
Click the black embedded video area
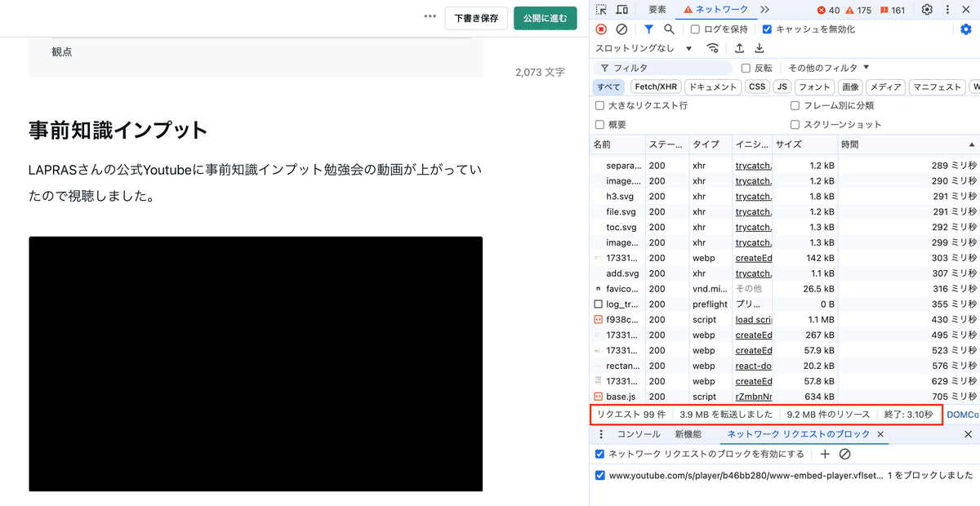tap(256, 364)
